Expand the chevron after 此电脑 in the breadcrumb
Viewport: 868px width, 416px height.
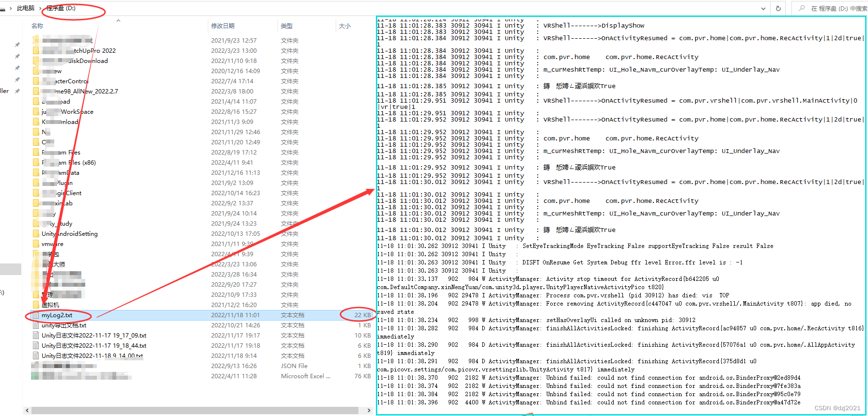[41, 8]
